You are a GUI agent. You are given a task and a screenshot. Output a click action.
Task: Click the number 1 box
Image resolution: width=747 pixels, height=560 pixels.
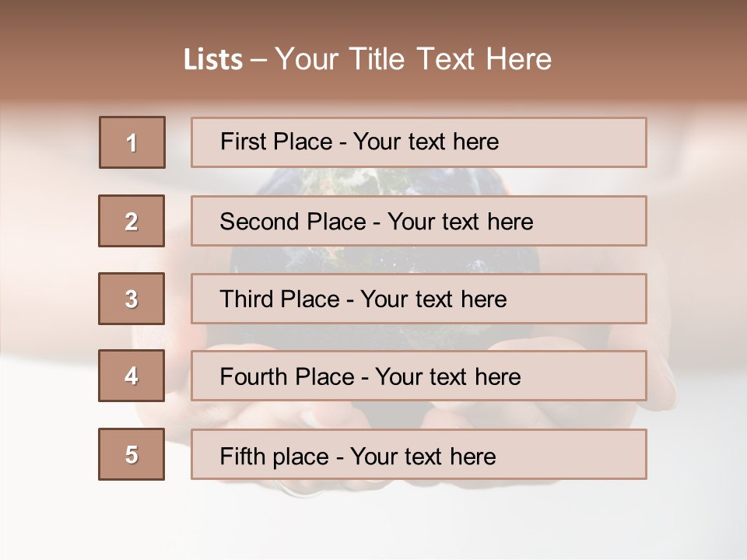(132, 142)
